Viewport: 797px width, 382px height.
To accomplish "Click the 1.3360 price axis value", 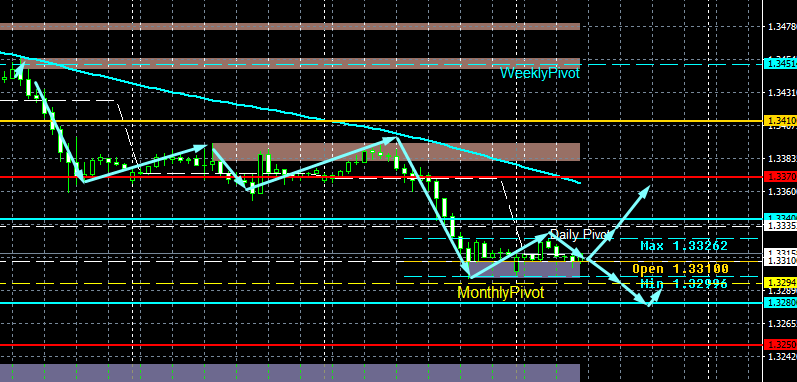I will click(x=782, y=192).
